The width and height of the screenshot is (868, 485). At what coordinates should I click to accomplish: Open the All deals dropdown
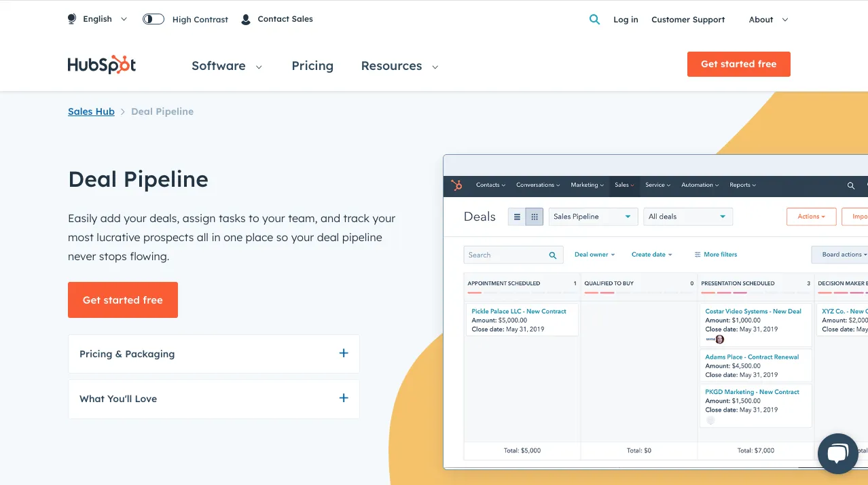click(x=688, y=217)
